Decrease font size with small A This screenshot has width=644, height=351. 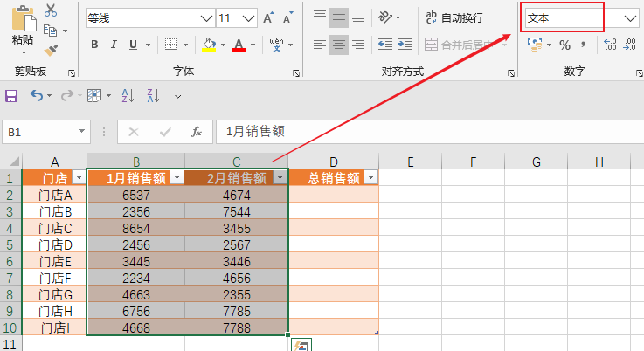[287, 18]
